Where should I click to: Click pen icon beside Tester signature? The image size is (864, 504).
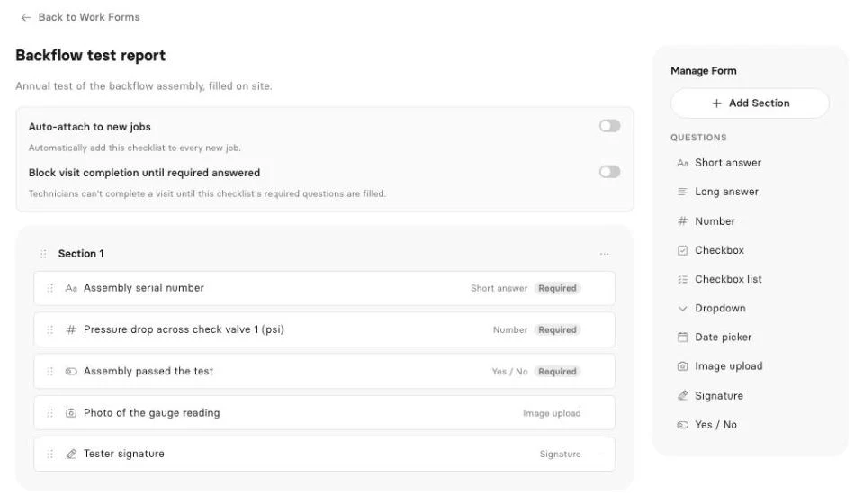(71, 454)
